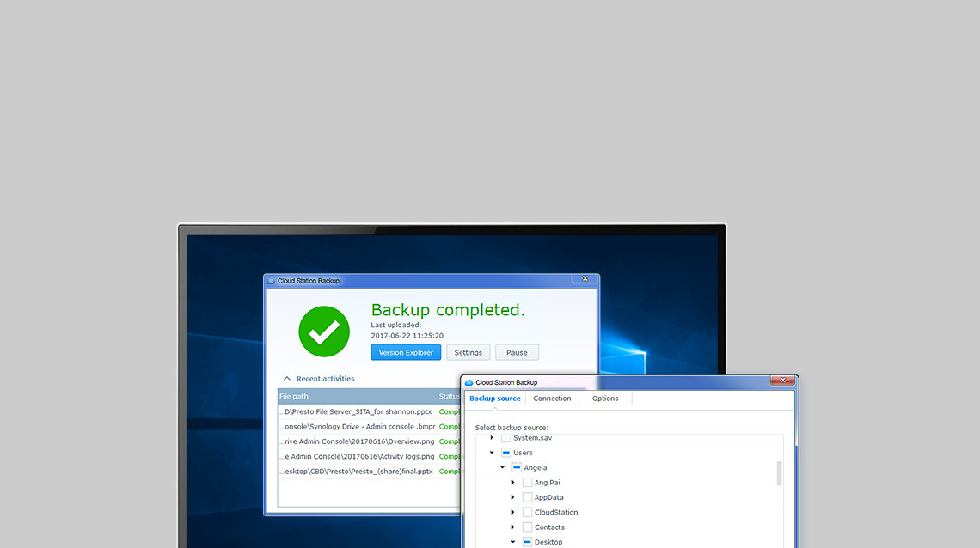980x548 pixels.
Task: Toggle the Users folder checkbox
Action: 506,453
